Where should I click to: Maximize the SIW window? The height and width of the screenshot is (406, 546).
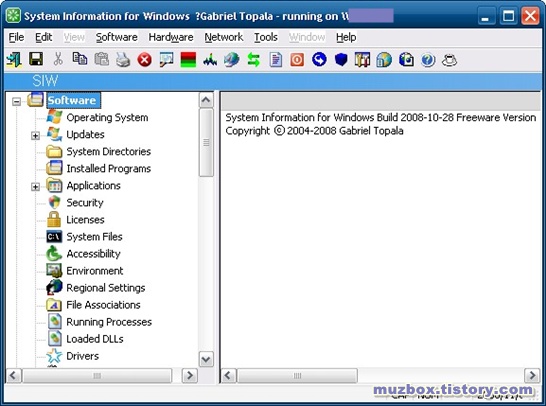[508, 16]
